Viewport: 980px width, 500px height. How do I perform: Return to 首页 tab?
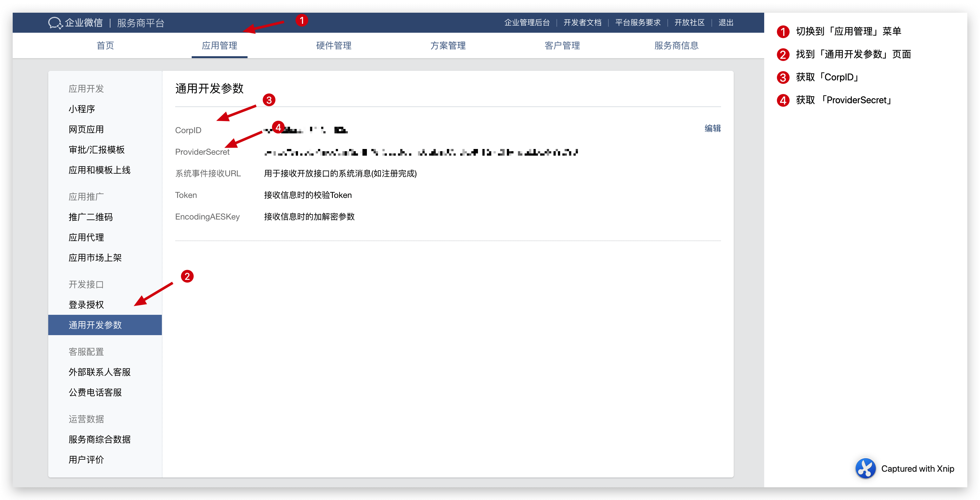coord(105,46)
